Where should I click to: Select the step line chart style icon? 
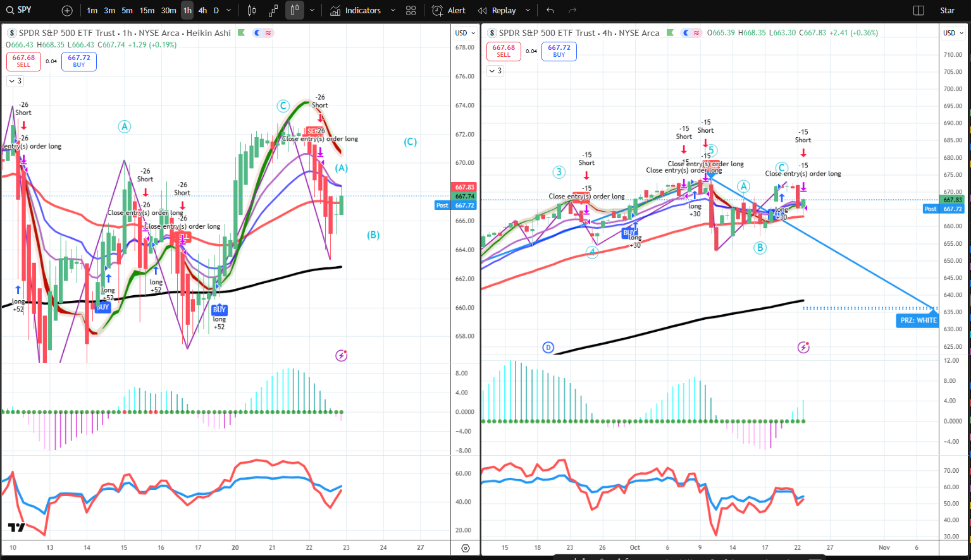273,11
